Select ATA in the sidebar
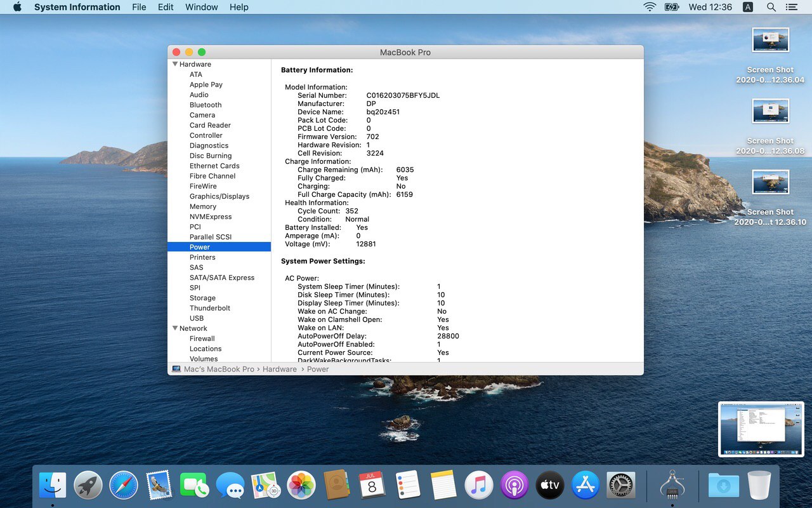 (196, 74)
